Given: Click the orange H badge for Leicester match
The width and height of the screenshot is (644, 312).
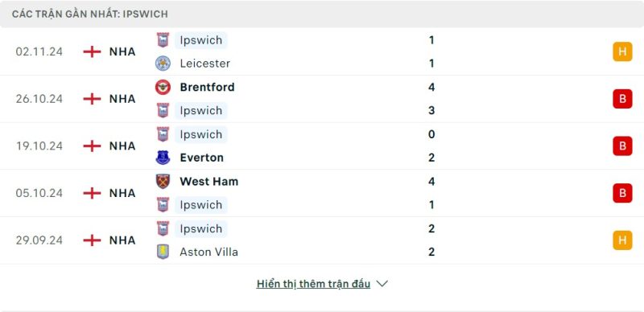Looking at the screenshot, I should pos(622,51).
